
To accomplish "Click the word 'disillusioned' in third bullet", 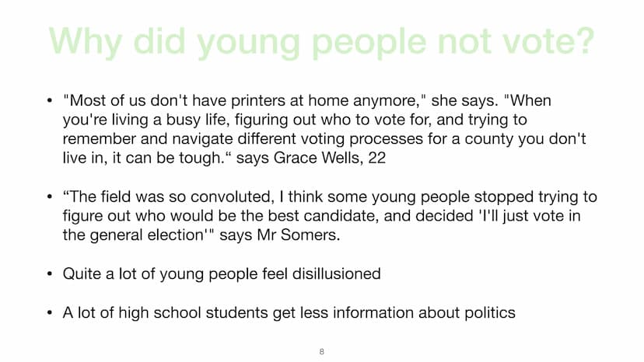I will (x=336, y=273).
